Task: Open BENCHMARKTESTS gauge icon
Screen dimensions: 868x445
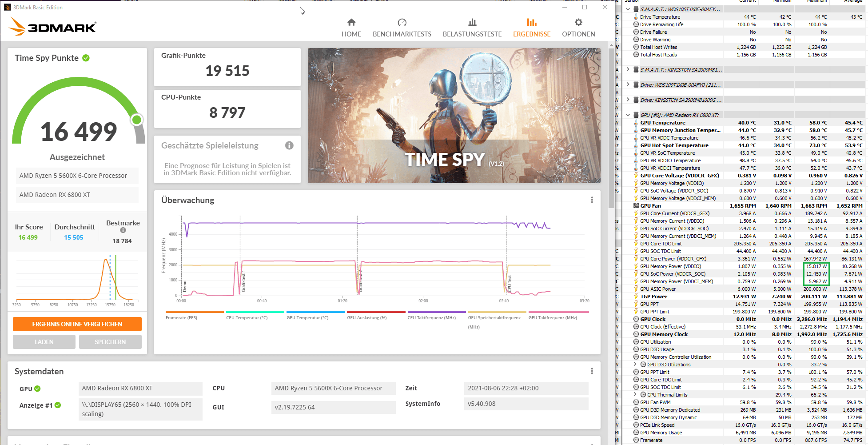Action: tap(402, 22)
